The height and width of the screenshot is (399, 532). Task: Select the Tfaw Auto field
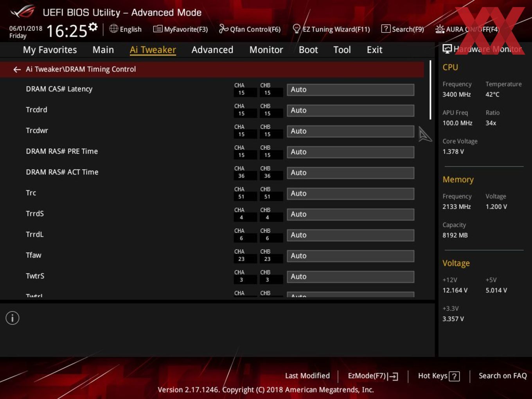[350, 255]
